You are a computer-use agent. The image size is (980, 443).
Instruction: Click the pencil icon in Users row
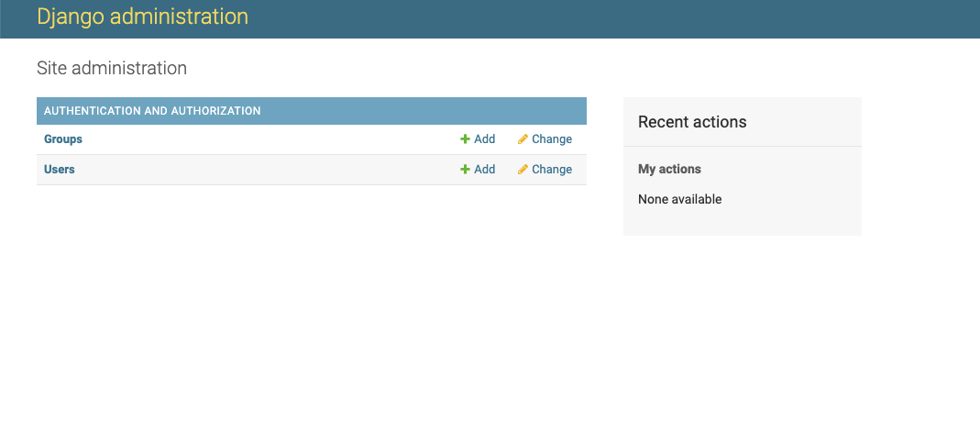click(523, 170)
